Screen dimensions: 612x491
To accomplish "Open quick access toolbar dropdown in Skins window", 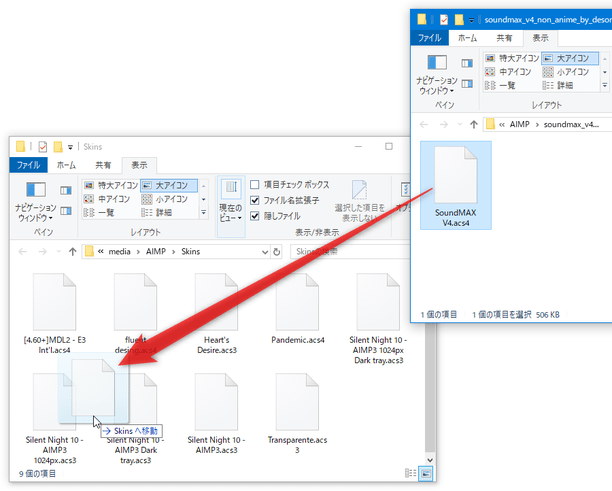I will pos(70,147).
